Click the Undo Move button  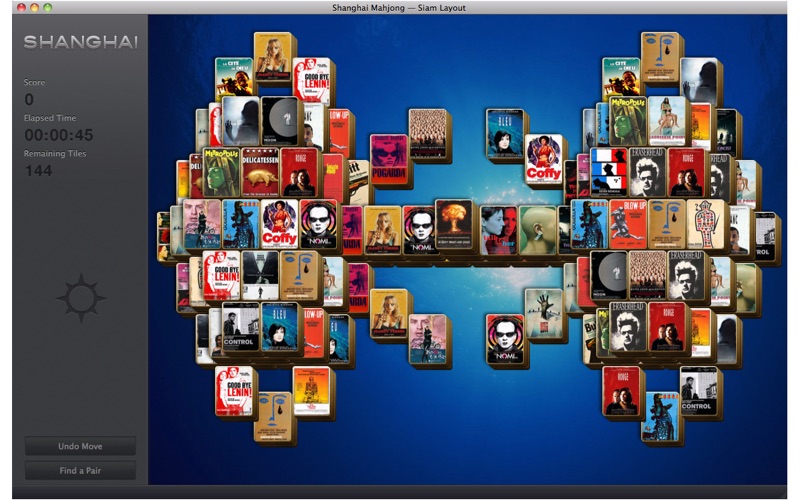point(80,446)
